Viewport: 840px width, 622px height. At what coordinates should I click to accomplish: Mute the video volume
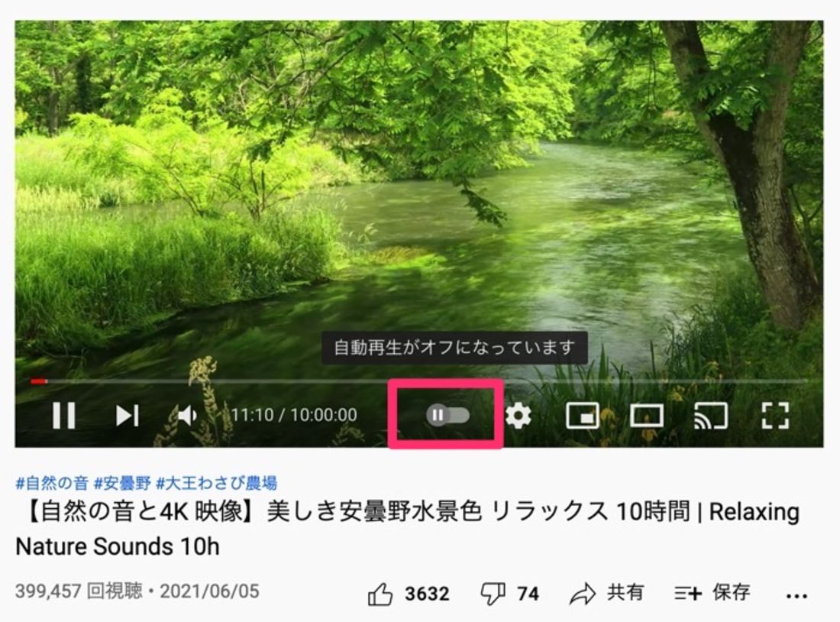click(188, 416)
